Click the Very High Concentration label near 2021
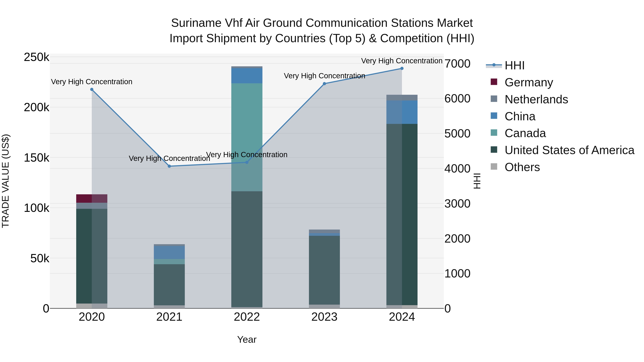Image resolution: width=644 pixels, height=362 pixels. tap(169, 158)
